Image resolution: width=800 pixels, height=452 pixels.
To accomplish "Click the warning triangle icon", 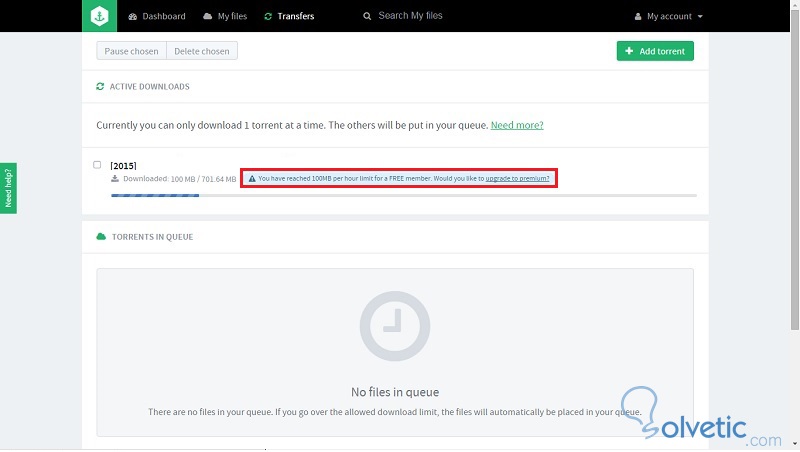I will pos(252,179).
